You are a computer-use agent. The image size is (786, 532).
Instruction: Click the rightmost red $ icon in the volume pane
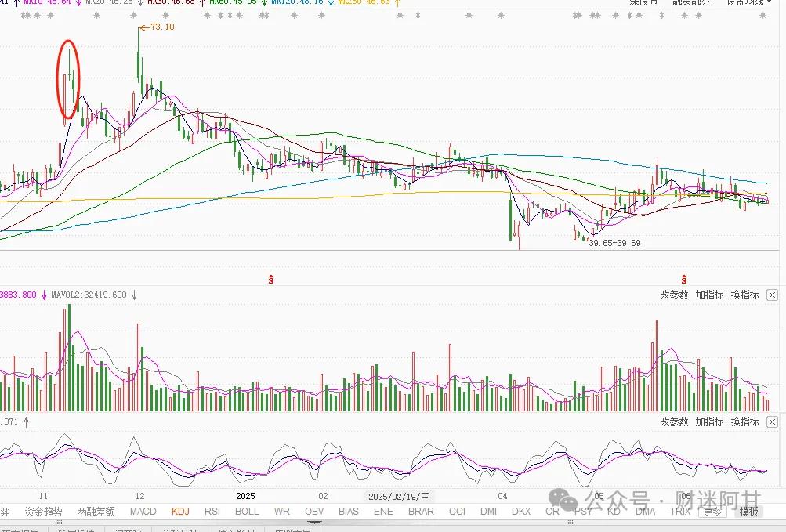point(683,280)
